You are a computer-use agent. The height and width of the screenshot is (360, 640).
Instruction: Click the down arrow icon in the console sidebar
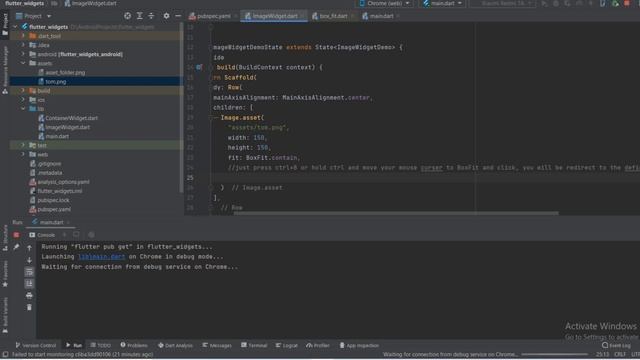click(29, 260)
